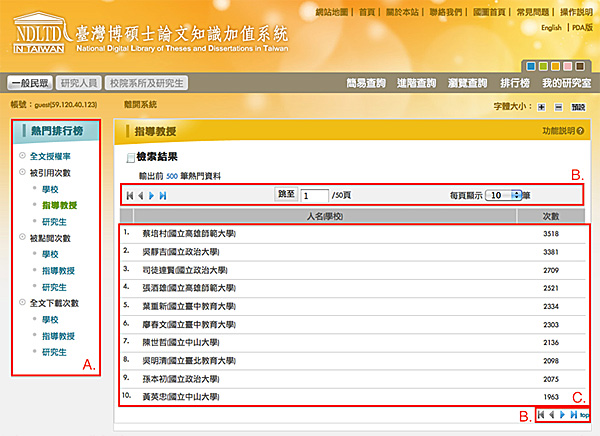
Task: Expand 全文下載次數 sidebar section
Action: point(54,302)
